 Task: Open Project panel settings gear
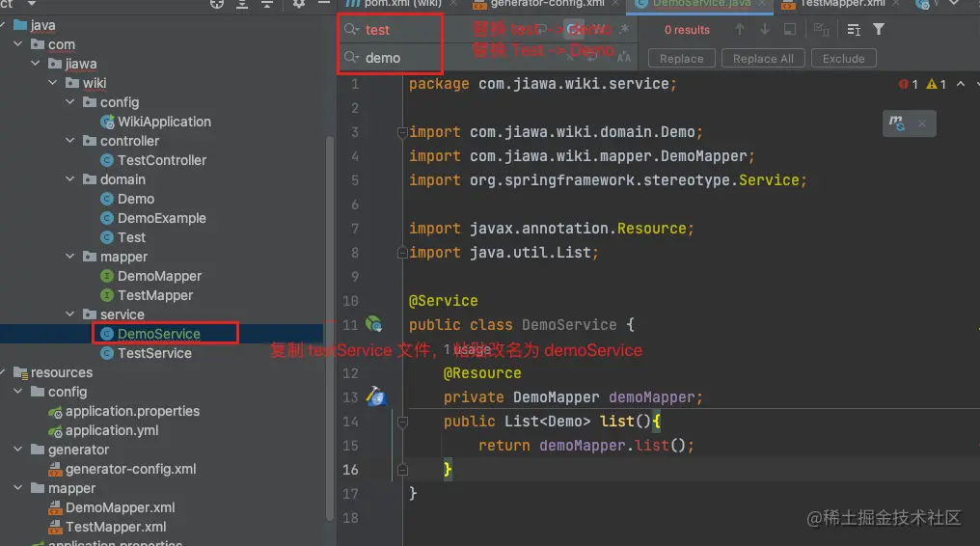click(x=299, y=4)
